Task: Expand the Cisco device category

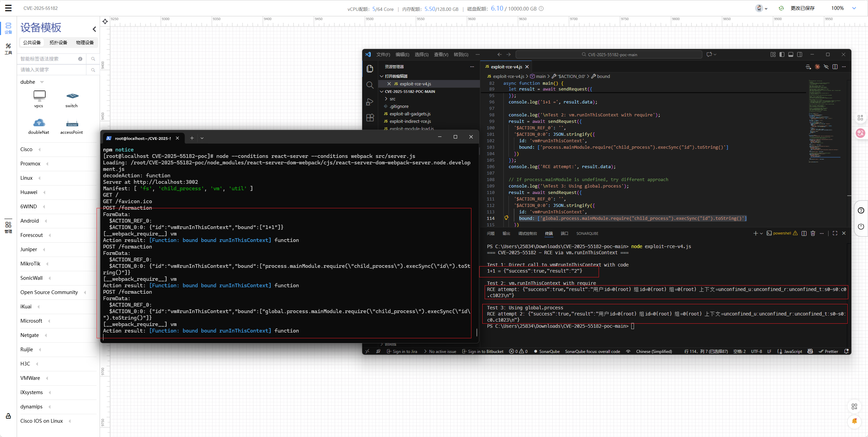Action: 40,149
